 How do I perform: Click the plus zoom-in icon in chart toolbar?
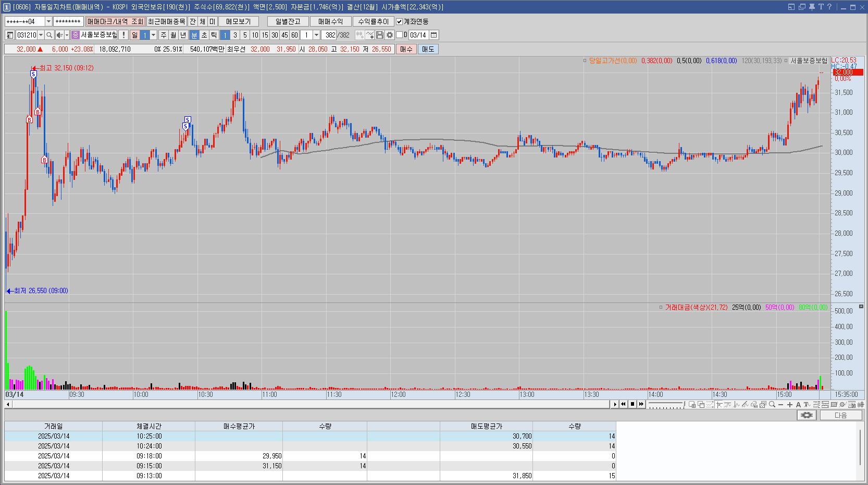pos(790,405)
